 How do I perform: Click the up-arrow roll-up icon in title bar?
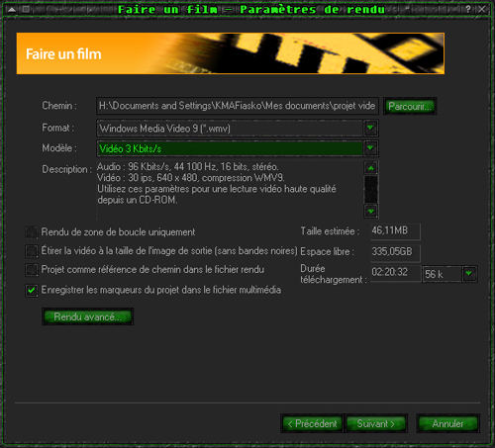tap(12, 9)
